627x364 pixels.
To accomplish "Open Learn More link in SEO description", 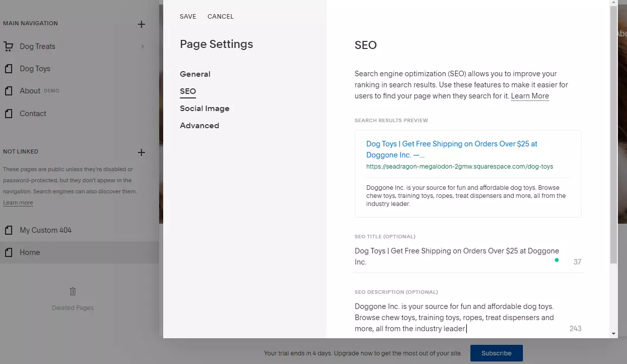I will 530,96.
